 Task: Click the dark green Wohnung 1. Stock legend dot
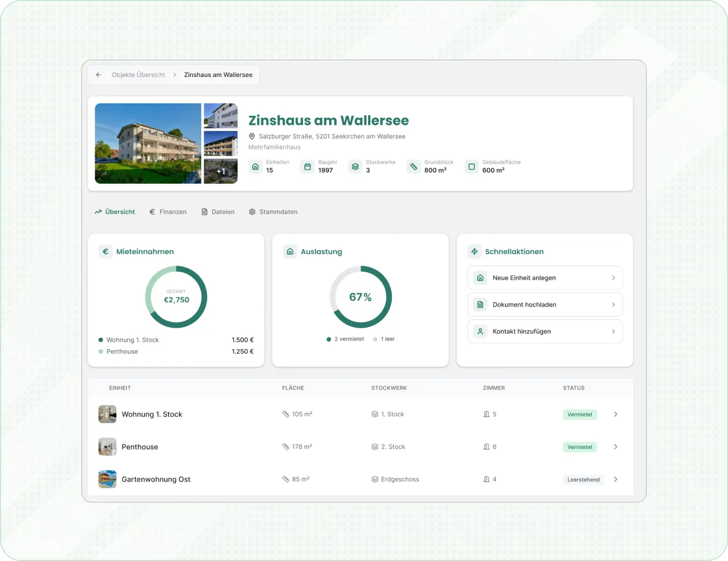101,340
